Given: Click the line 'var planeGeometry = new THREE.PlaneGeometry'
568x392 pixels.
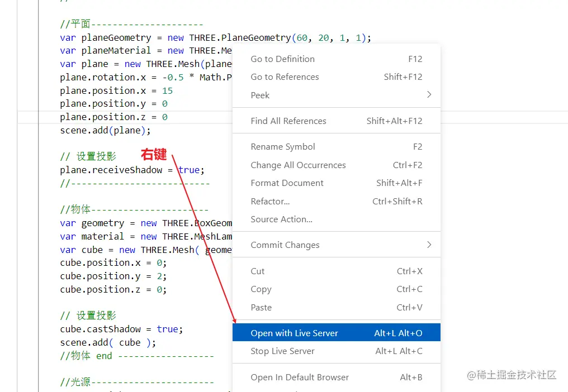Looking at the screenshot, I should [x=216, y=37].
